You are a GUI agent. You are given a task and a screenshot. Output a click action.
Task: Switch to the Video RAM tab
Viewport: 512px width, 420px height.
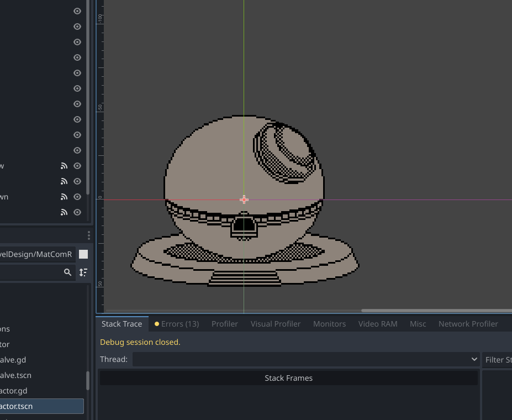point(377,324)
